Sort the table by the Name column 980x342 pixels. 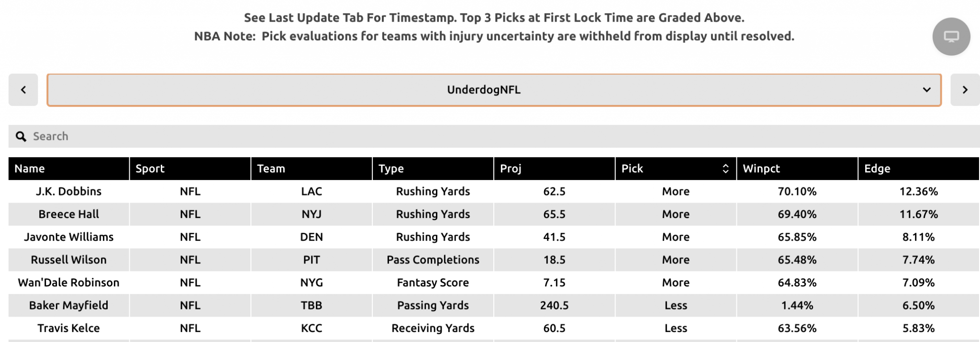tap(30, 169)
